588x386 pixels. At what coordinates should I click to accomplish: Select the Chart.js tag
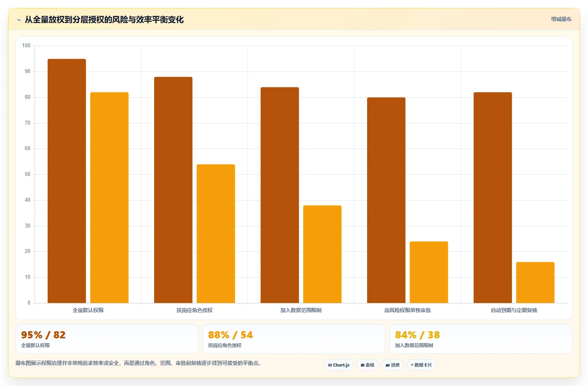339,365
